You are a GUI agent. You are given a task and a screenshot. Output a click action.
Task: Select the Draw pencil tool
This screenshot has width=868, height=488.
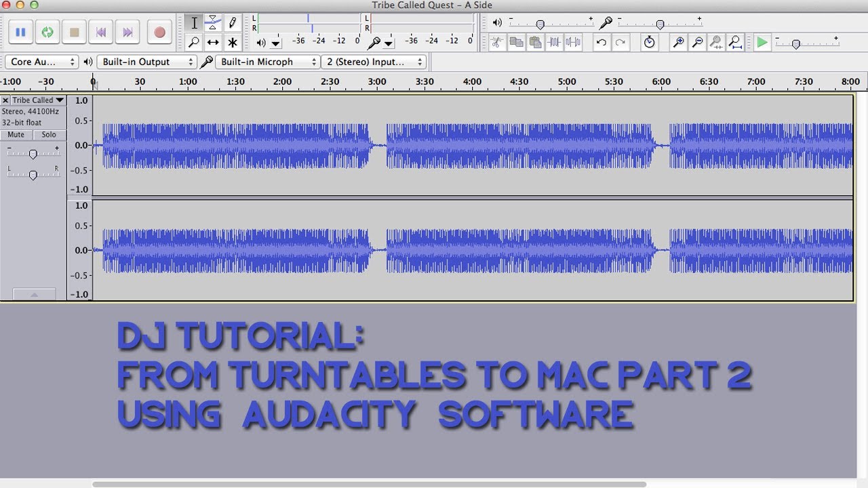coord(232,22)
